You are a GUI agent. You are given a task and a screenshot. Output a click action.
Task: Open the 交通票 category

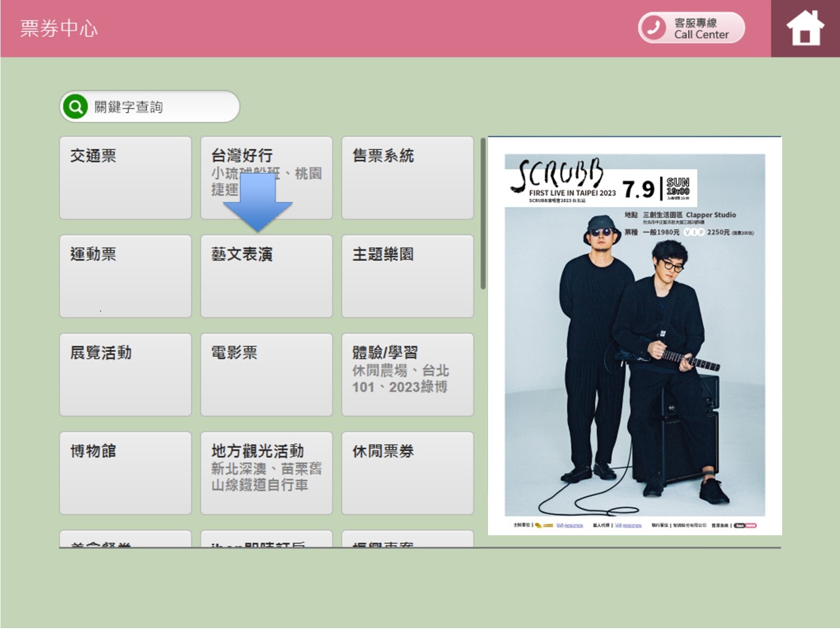pos(126,178)
